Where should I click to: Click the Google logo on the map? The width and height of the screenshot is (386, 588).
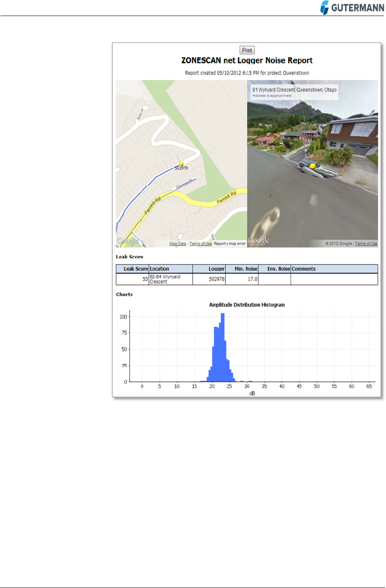tap(128, 241)
